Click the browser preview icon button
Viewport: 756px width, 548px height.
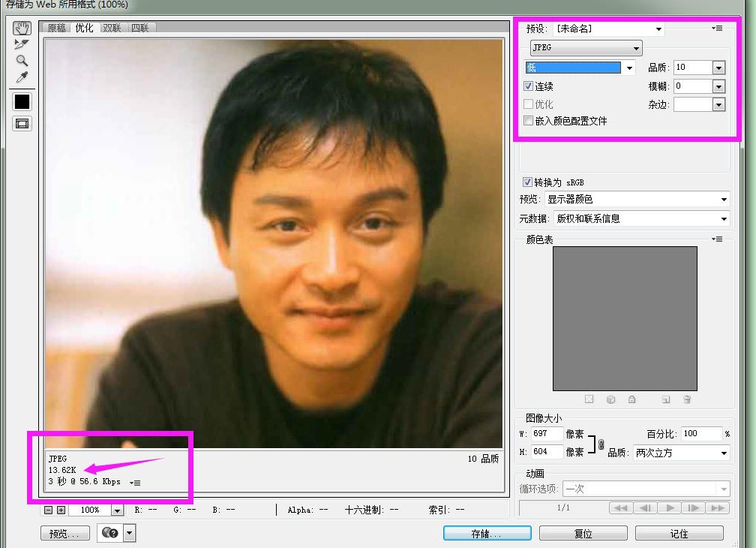point(110,533)
